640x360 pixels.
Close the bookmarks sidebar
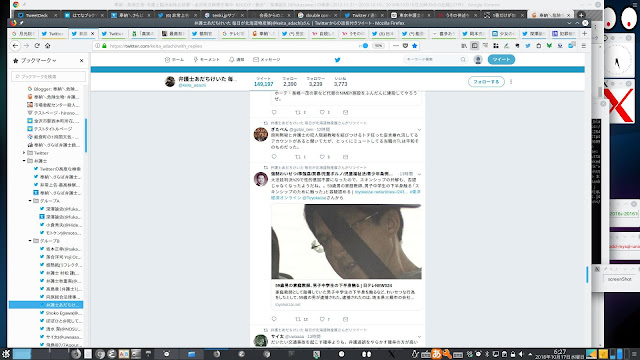[x=81, y=60]
